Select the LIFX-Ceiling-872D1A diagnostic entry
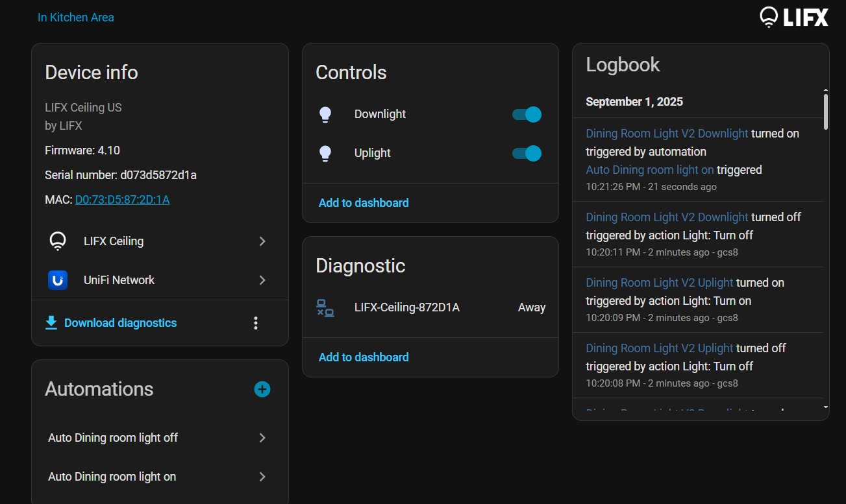This screenshot has width=846, height=504. (407, 308)
